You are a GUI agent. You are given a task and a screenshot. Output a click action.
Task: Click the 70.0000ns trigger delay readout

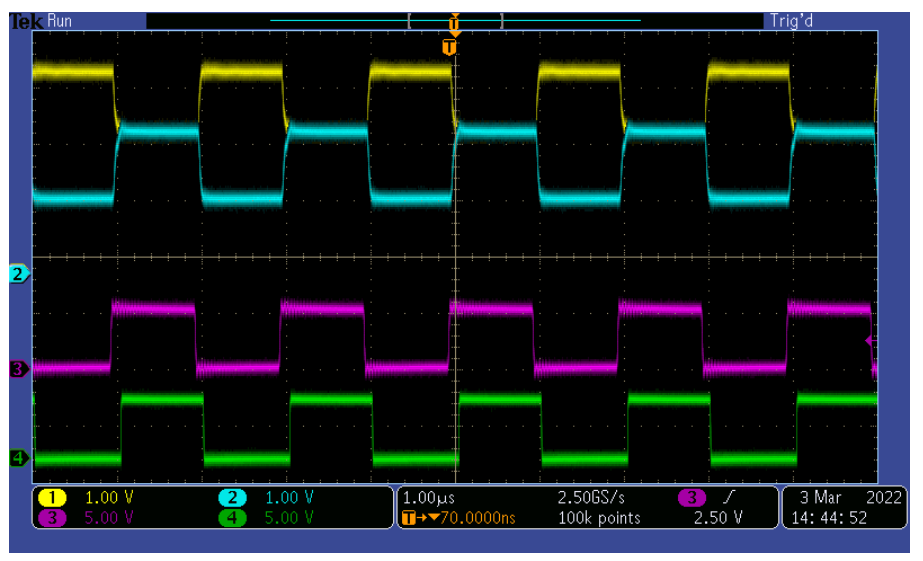pos(476,518)
